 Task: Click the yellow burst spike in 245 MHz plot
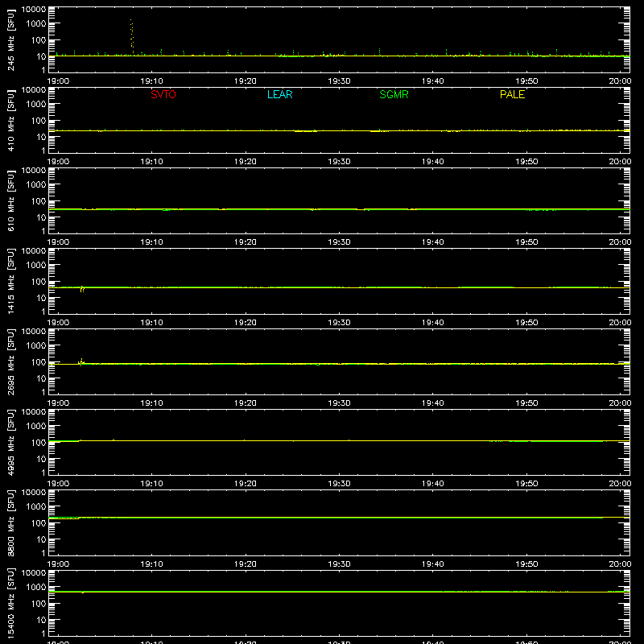(132, 37)
